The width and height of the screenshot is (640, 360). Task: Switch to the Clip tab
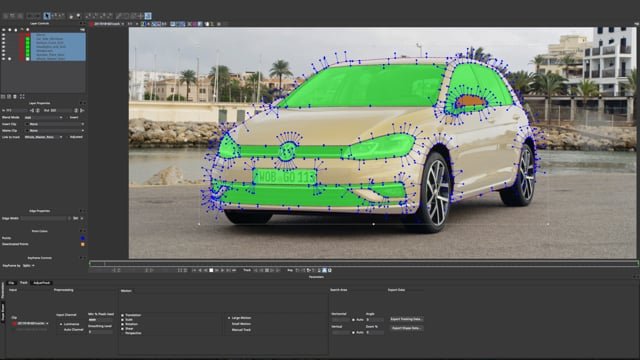[11, 283]
